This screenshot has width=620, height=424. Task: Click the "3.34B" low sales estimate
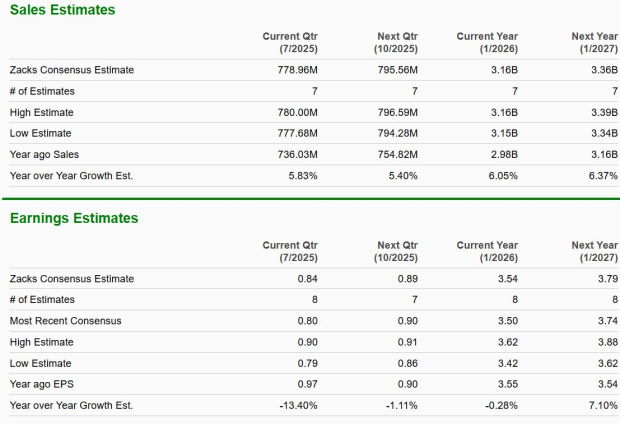[x=604, y=133]
